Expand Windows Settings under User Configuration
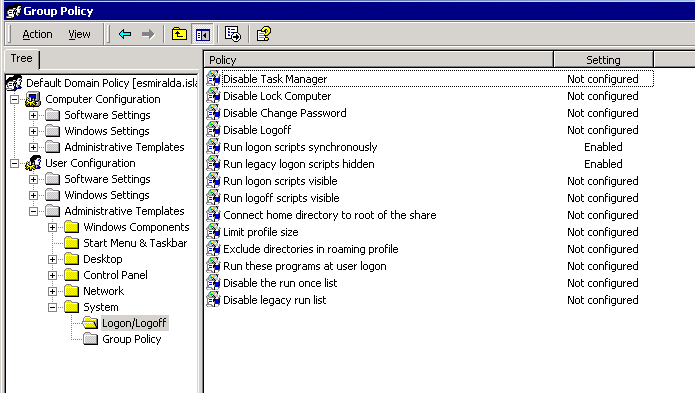The height and width of the screenshot is (393, 695). point(34,195)
